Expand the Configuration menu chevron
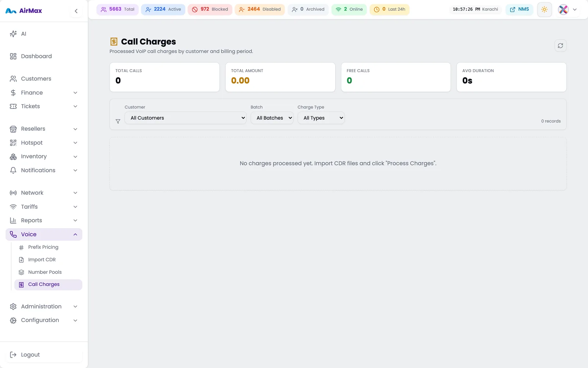Image resolution: width=588 pixels, height=368 pixels. 75,320
